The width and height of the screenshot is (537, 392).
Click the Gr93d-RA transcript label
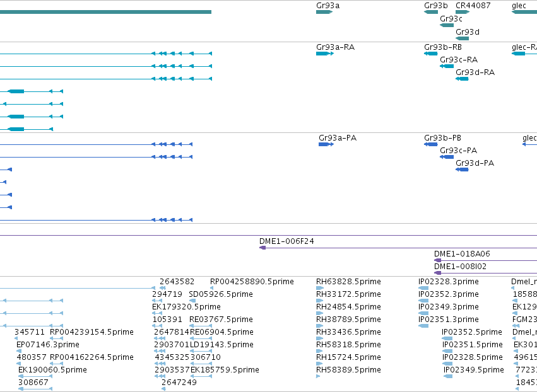(475, 72)
